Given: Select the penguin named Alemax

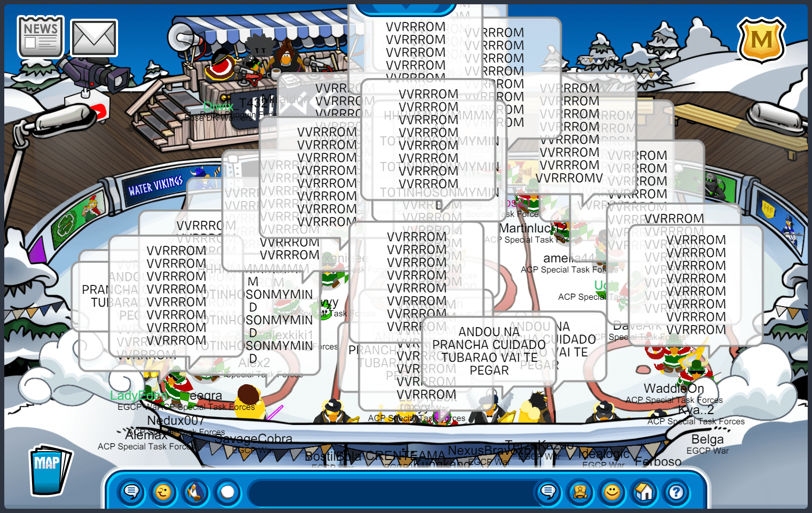Looking at the screenshot, I should tap(146, 435).
